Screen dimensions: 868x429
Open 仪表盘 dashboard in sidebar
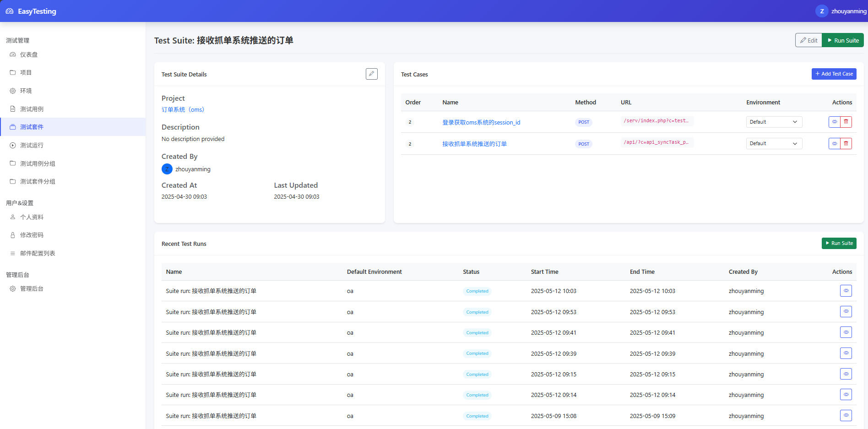click(x=73, y=54)
